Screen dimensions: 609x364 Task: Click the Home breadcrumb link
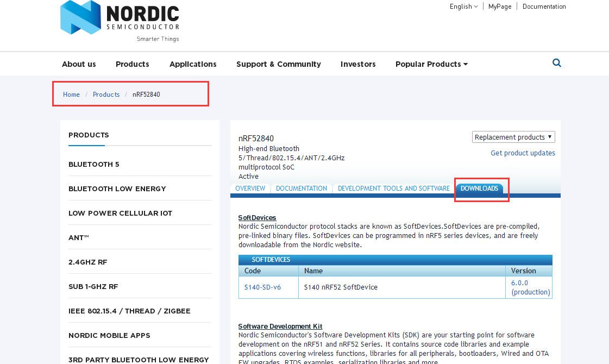click(71, 95)
